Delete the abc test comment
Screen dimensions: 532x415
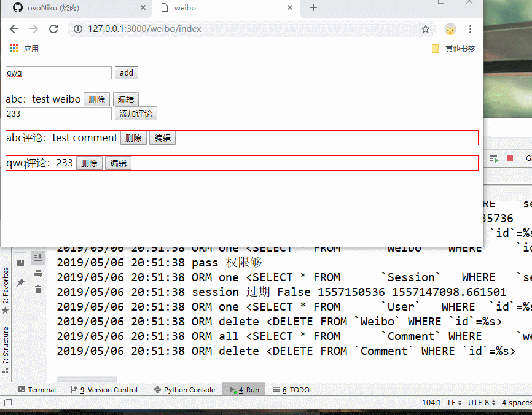tap(133, 138)
